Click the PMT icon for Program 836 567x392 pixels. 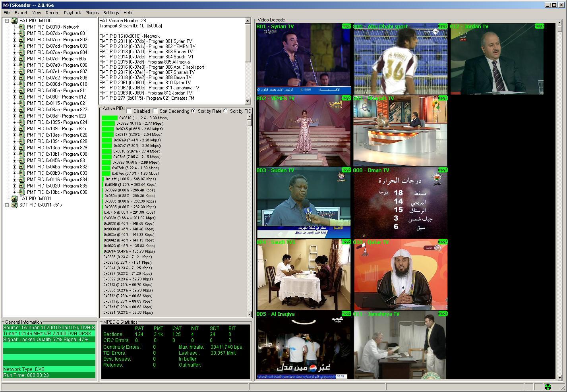click(x=21, y=192)
